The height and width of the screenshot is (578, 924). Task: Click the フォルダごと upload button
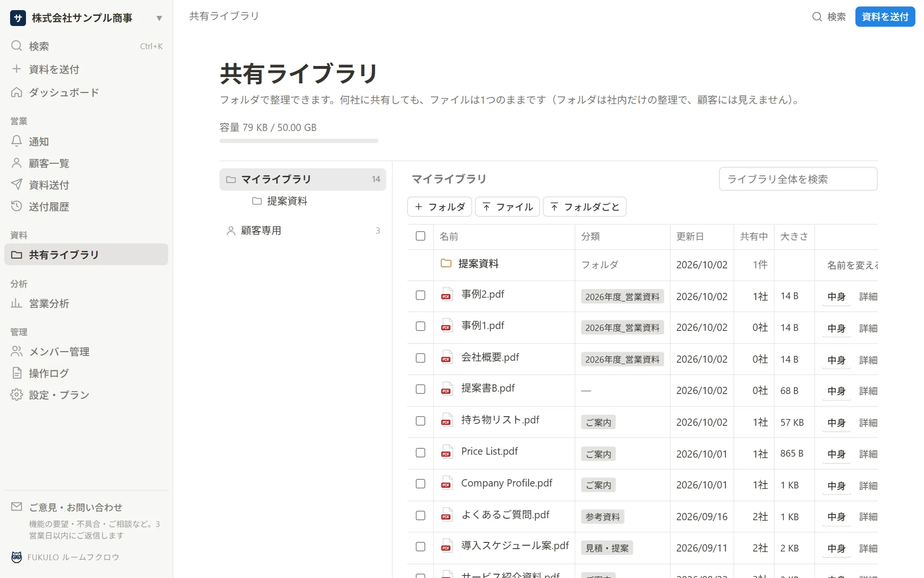coord(584,207)
